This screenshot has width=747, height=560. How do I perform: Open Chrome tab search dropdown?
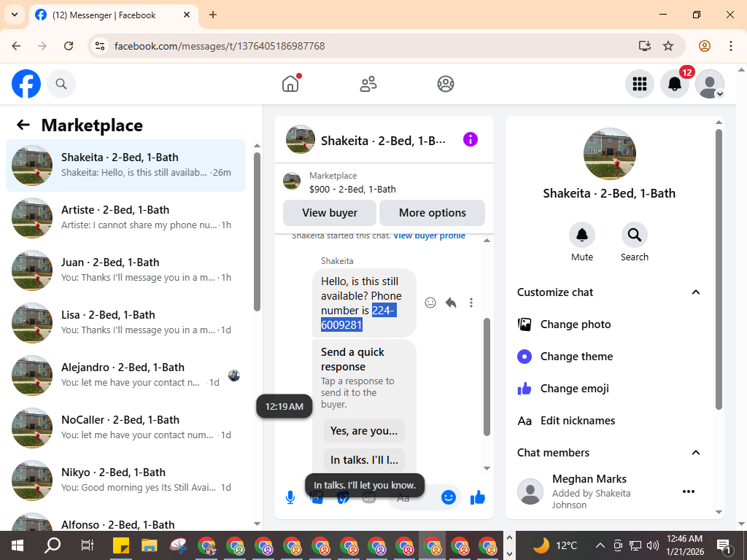click(15, 15)
